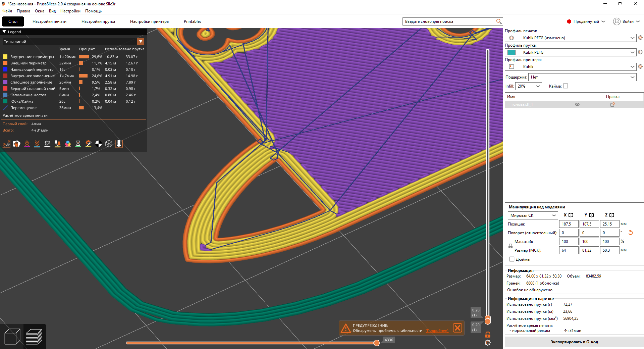This screenshot has height=349, width=644.
Task: Dismiss the stability warning notification
Action: click(x=458, y=328)
